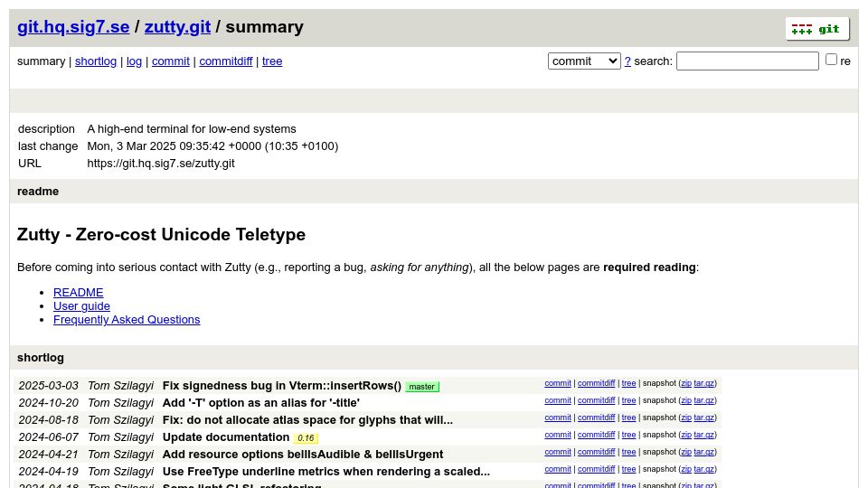Download tar.gz snapshot for 2024-04-19 commit
Viewport: 868px width, 488px height.
(x=703, y=469)
